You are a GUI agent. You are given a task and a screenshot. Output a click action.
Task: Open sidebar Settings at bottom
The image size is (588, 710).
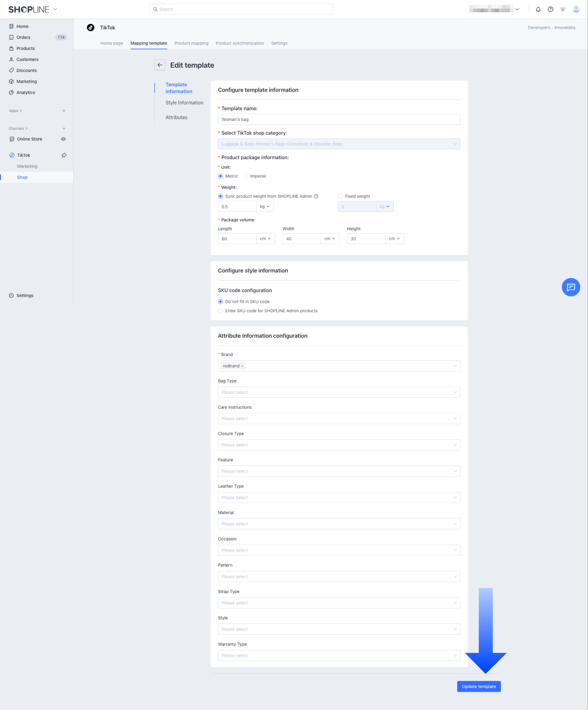[x=25, y=296]
